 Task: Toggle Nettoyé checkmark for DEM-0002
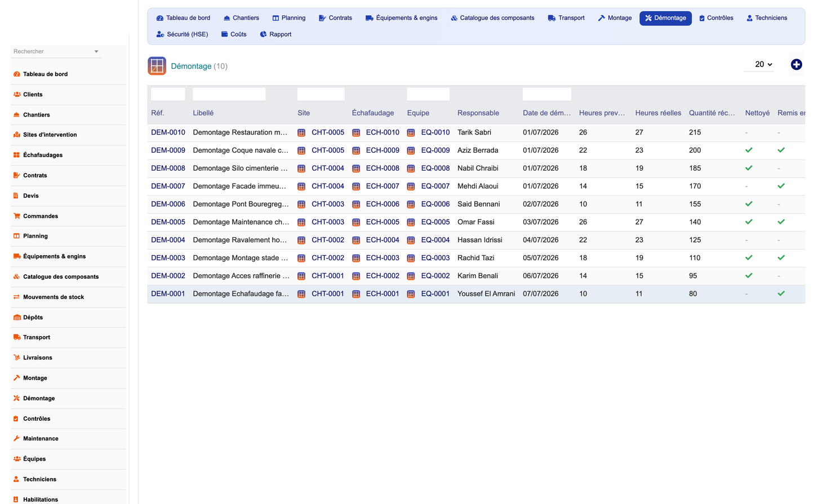749,276
